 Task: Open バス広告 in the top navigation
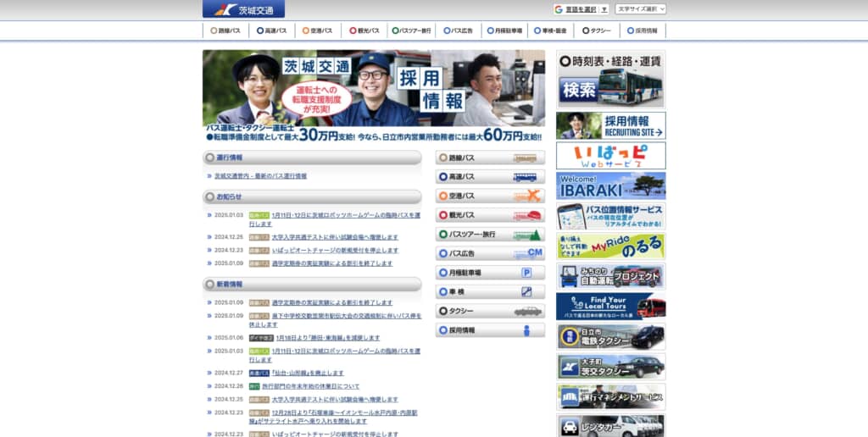click(459, 31)
